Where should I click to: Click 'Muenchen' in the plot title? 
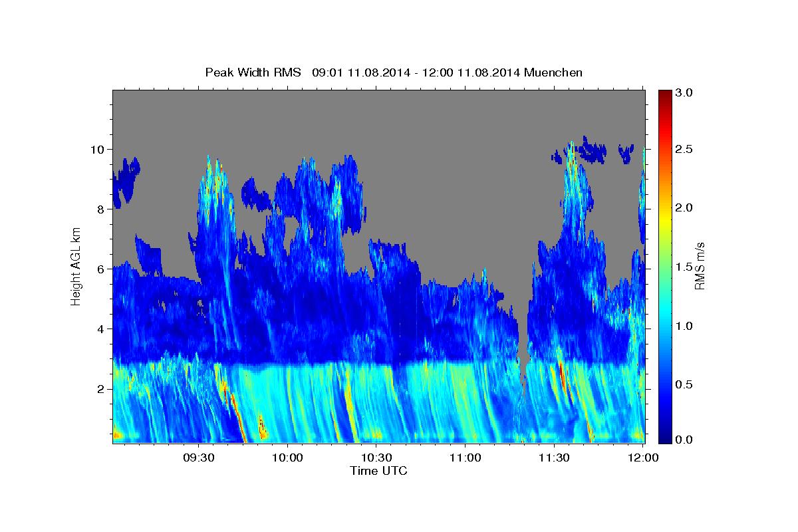click(x=553, y=72)
